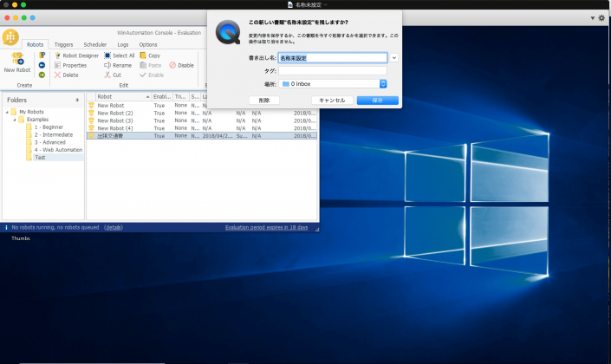Click the folder flag icon atop Create group
The height and width of the screenshot is (364, 611).
pyautogui.click(x=42, y=55)
